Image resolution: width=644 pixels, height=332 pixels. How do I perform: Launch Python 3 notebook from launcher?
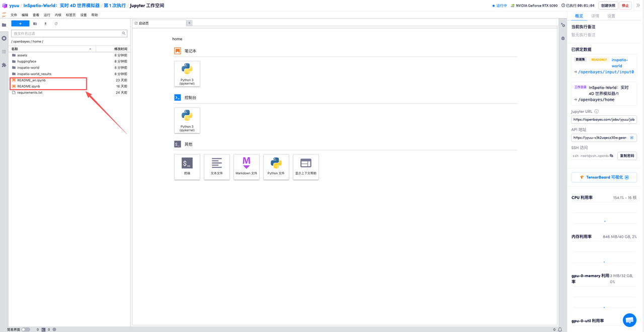pyautogui.click(x=187, y=74)
